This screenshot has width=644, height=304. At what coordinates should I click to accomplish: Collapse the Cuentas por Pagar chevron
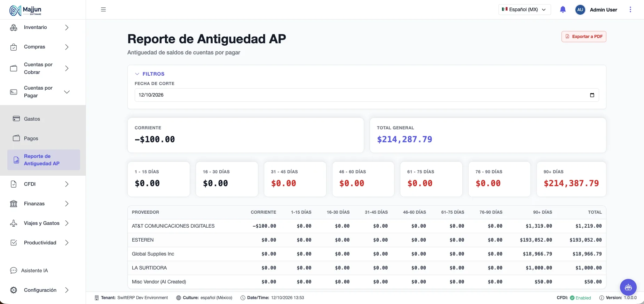click(x=67, y=92)
